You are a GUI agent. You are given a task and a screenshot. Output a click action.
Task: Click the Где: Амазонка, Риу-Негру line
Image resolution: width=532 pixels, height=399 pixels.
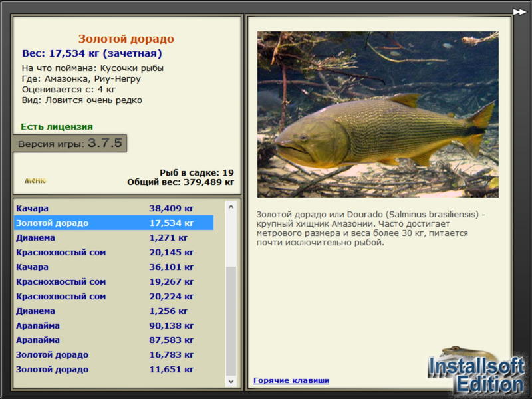pyautogui.click(x=81, y=79)
